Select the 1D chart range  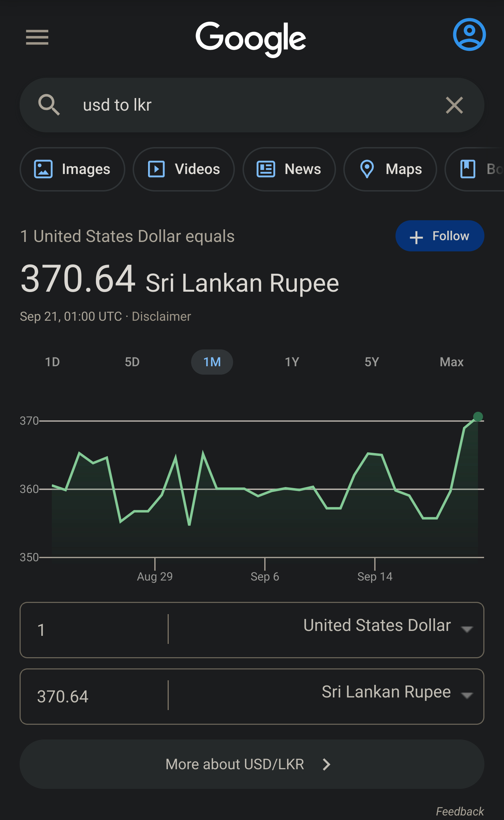[x=52, y=362]
